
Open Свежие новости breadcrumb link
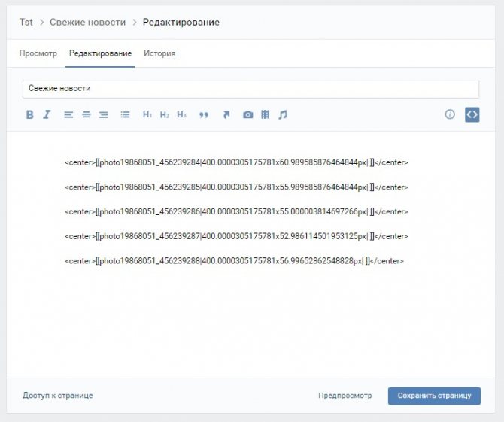click(x=87, y=22)
